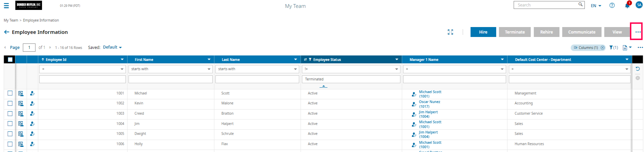Open Oscar Nunez (1017) manager link
This screenshot has height=152, width=644.
pos(430,104)
